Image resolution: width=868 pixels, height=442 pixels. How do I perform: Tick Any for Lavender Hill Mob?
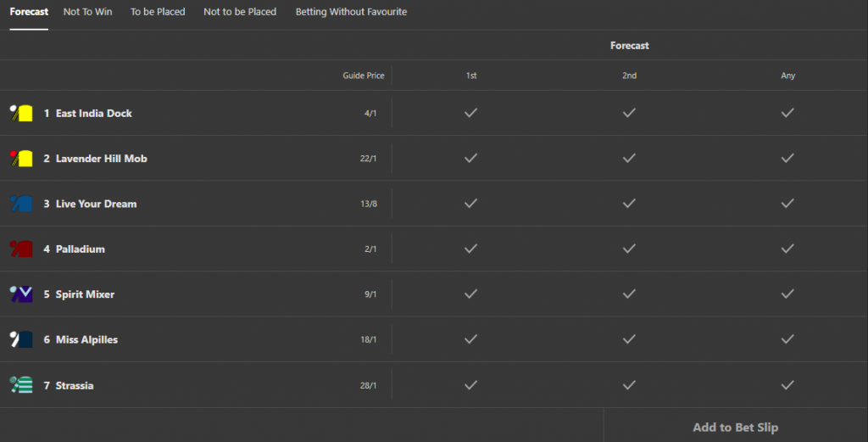pyautogui.click(x=787, y=159)
